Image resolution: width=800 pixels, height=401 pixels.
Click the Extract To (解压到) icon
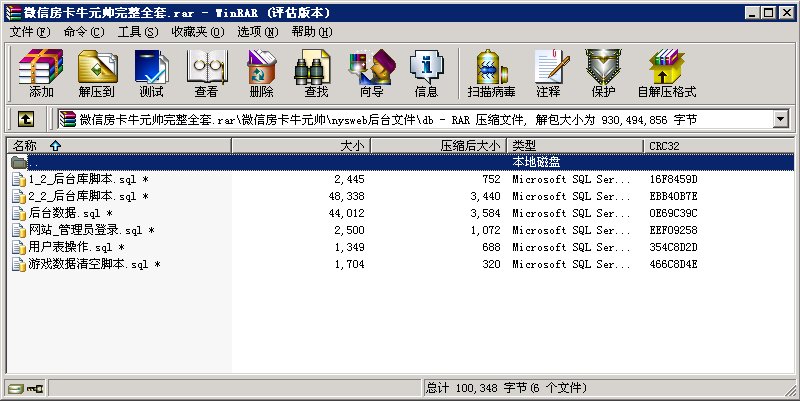(x=96, y=73)
